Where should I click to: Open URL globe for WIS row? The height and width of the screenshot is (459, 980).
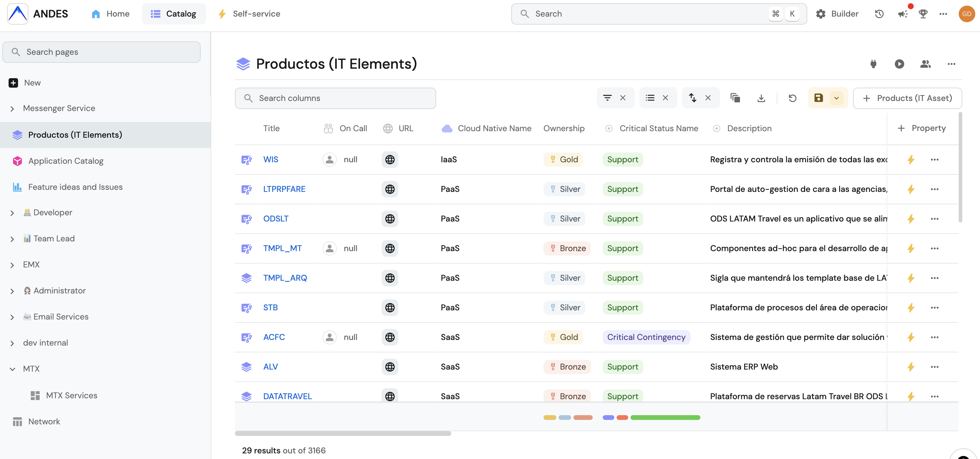[390, 160]
